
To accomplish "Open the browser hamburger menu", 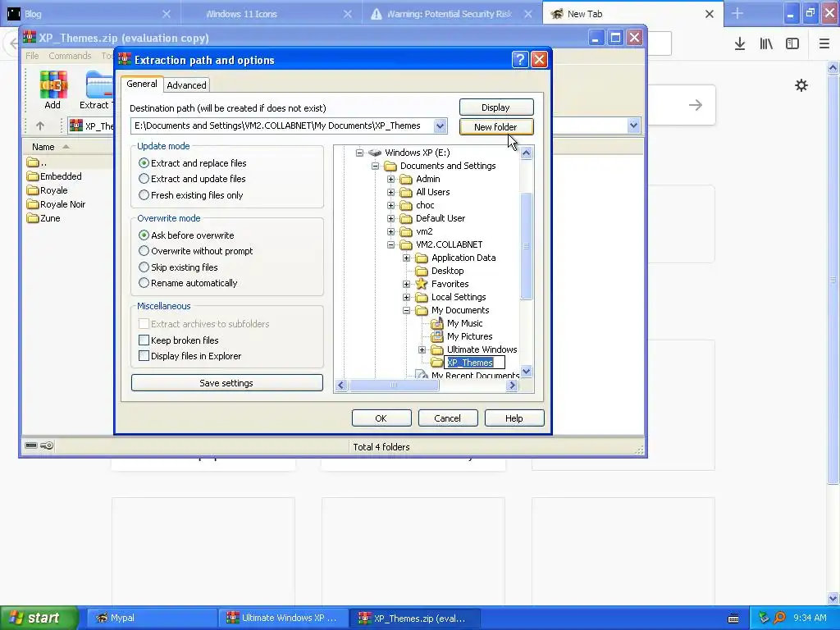I will [x=824, y=43].
